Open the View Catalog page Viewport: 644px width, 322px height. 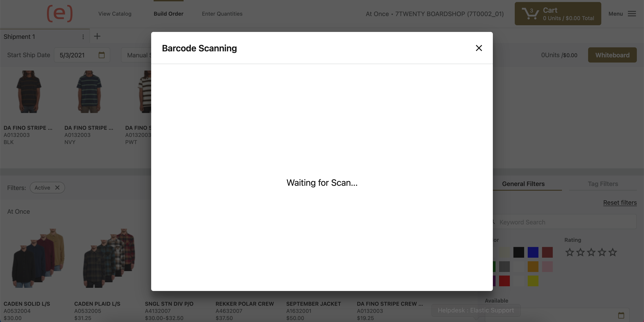115,14
